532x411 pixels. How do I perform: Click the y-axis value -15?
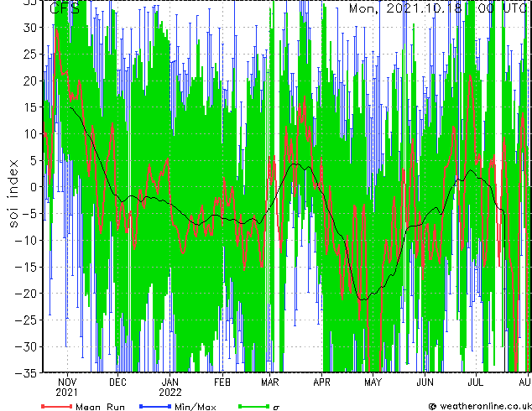pyautogui.click(x=27, y=267)
